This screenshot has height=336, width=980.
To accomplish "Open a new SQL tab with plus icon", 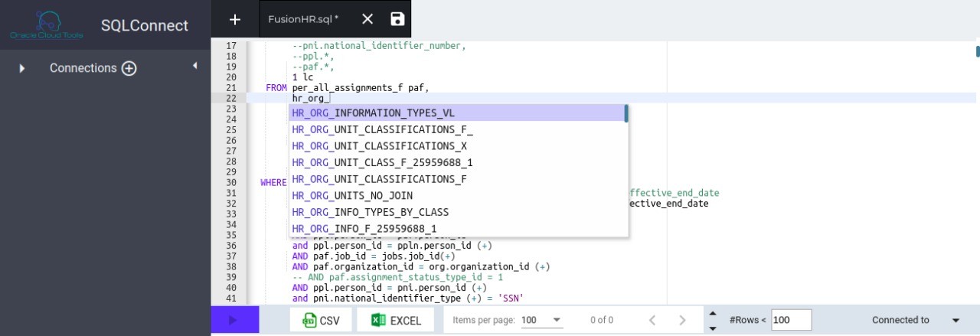I will (235, 19).
